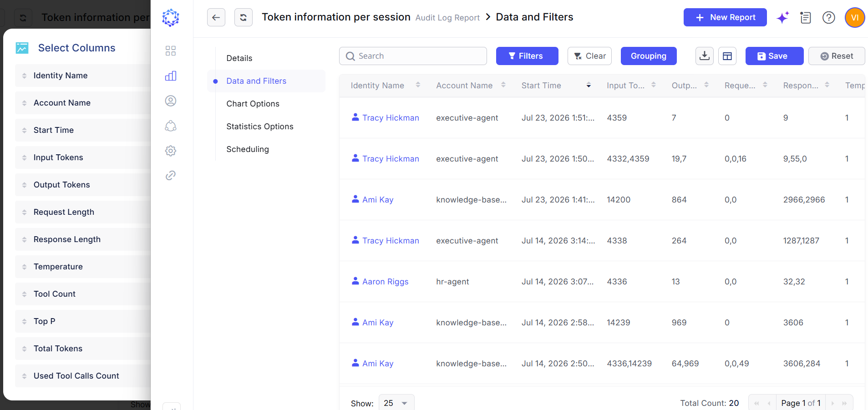
Task: Go to first page arrow
Action: (756, 403)
